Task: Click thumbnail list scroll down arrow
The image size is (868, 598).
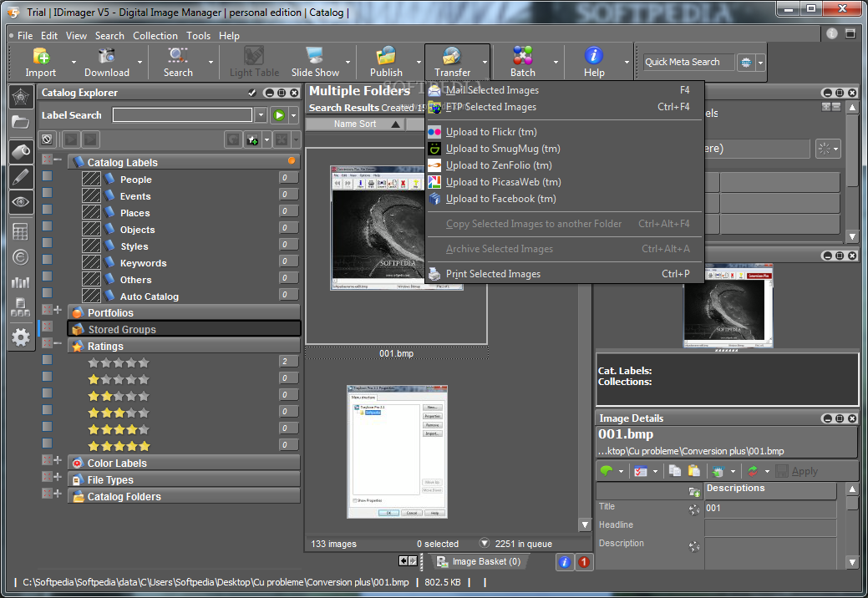Action: coord(585,525)
